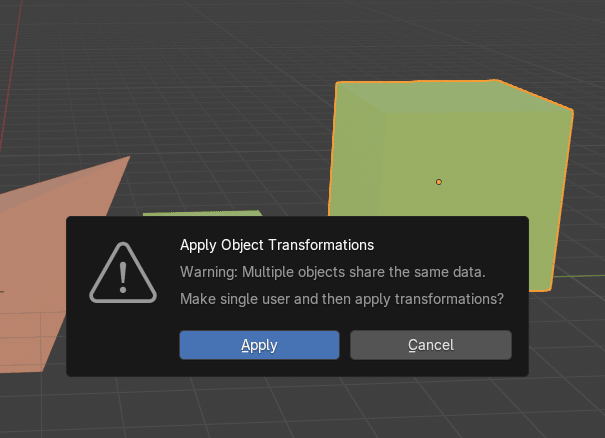Click the green cube's left side face
605x438 pixels.
click(356, 160)
